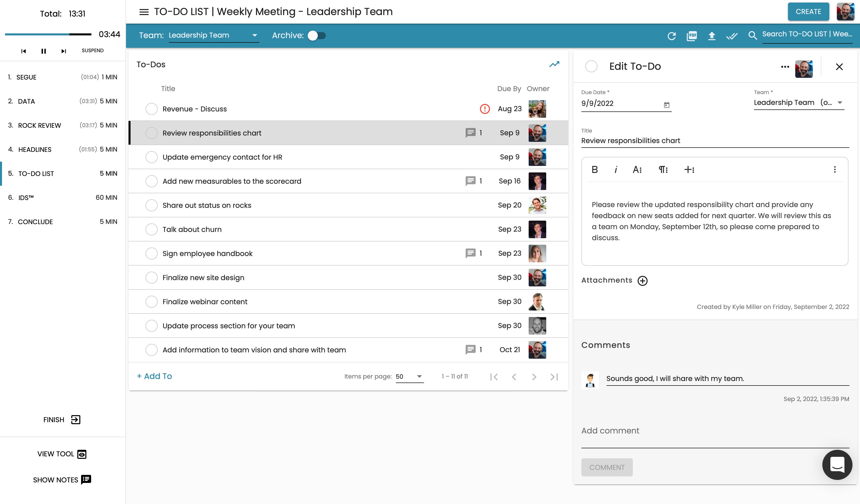Click the upload icon in the toolbar
The width and height of the screenshot is (860, 504).
click(712, 35)
